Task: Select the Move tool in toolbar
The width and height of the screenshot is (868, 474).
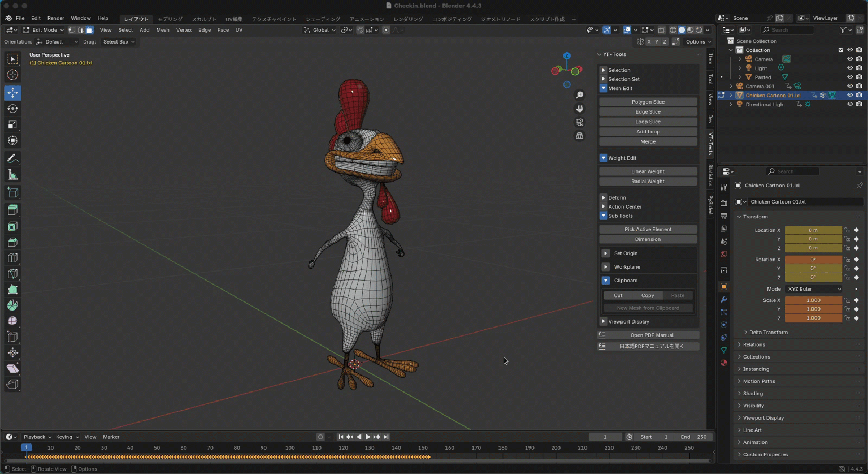Action: (12, 93)
